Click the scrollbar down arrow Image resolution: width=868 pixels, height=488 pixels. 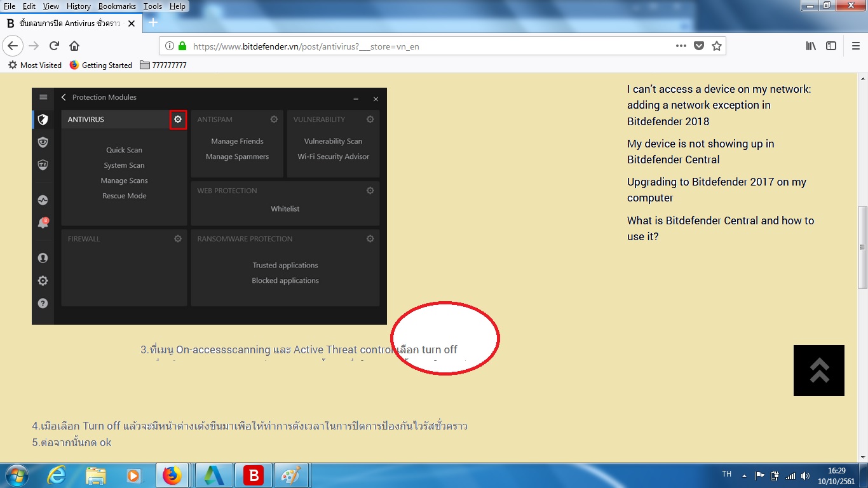[862, 458]
